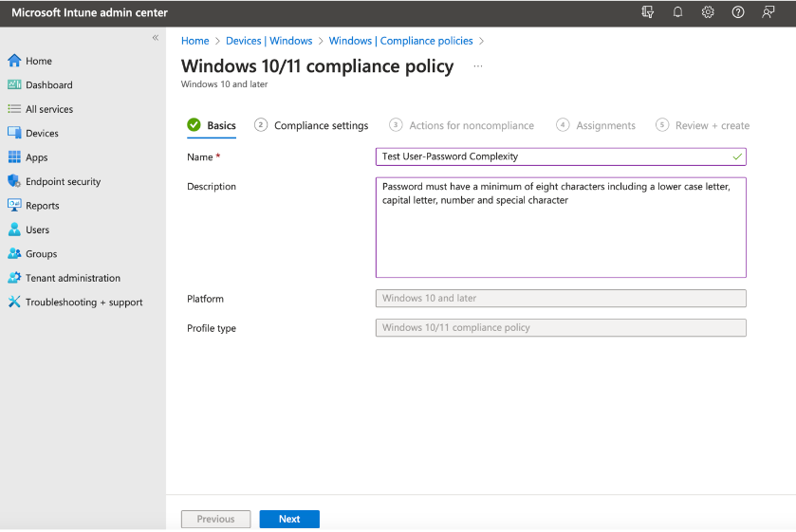Click the Groups people icon
This screenshot has height=532, width=796.
click(14, 253)
